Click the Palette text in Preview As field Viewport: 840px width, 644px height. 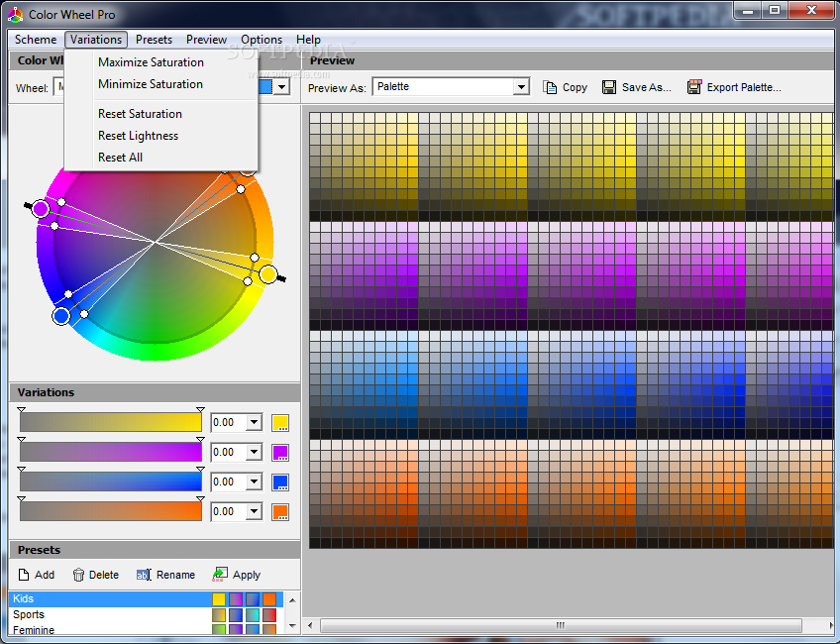(392, 87)
